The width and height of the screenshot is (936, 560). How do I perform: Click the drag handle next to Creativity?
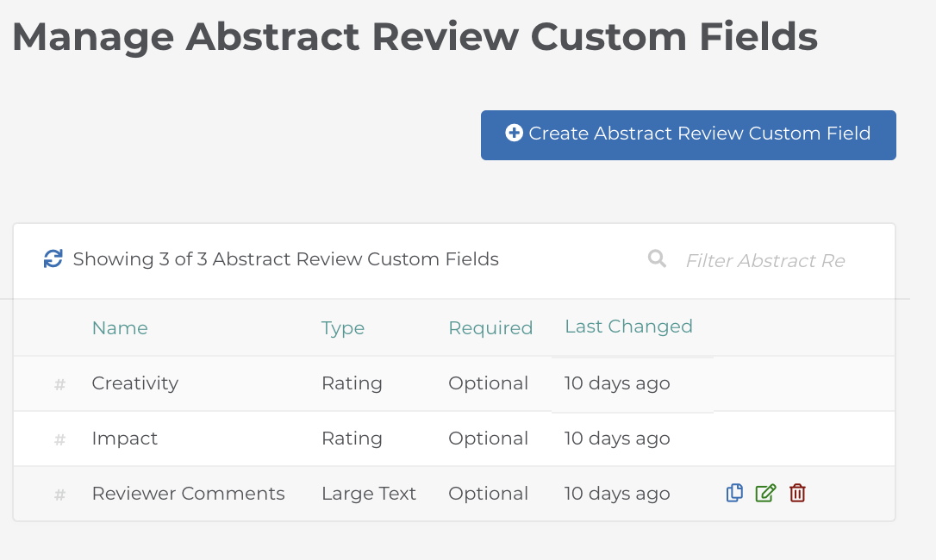[59, 384]
